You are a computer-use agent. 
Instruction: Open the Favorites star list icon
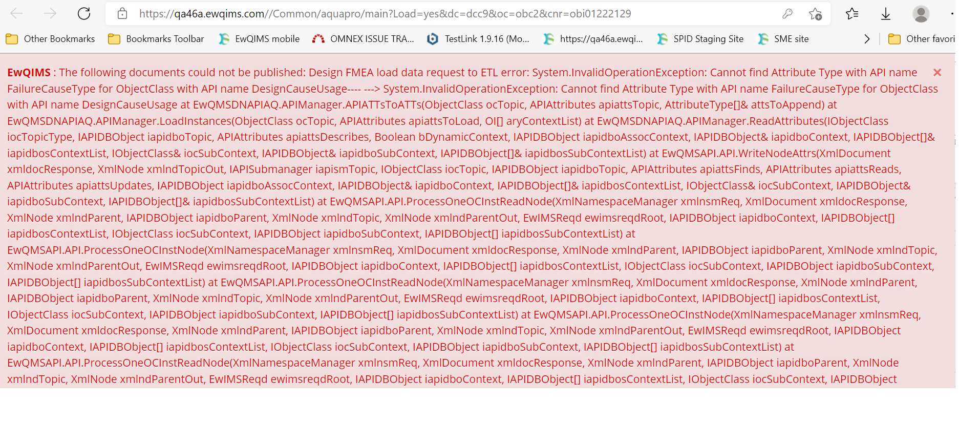852,14
